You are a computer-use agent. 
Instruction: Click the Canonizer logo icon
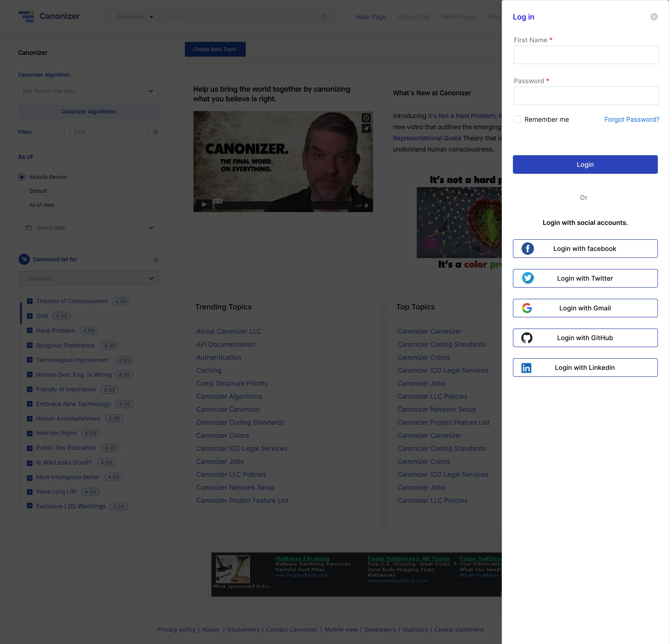(26, 16)
